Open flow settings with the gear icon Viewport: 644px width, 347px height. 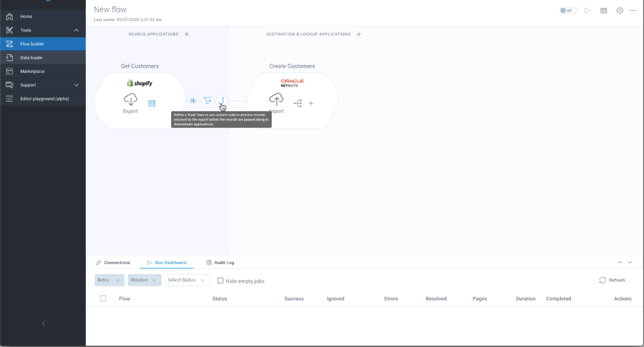tap(620, 11)
